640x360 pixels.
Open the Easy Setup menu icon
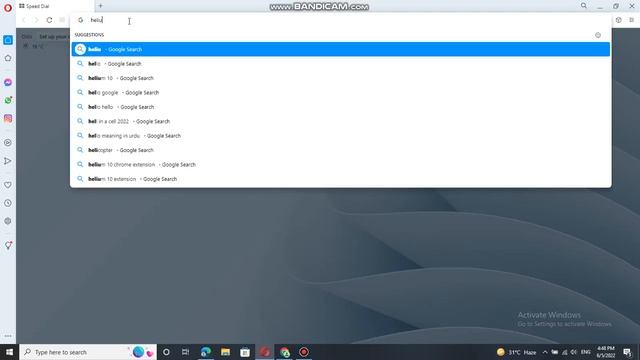(x=631, y=20)
